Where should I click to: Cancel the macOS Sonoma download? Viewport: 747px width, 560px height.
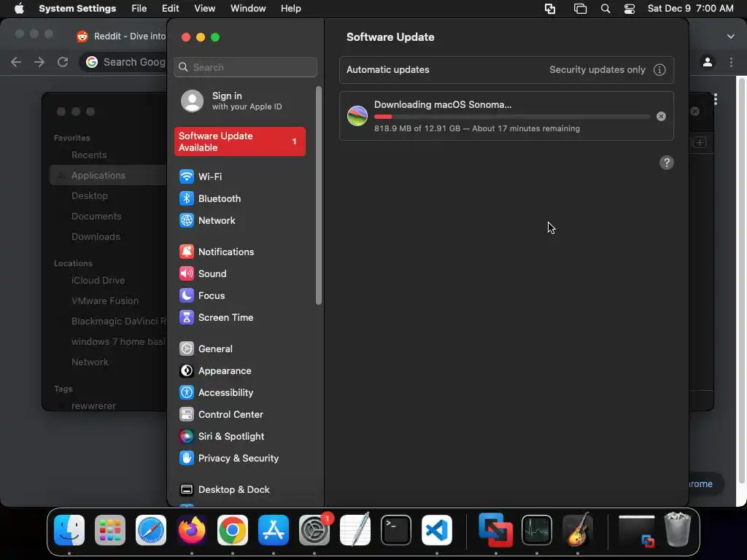coord(661,116)
